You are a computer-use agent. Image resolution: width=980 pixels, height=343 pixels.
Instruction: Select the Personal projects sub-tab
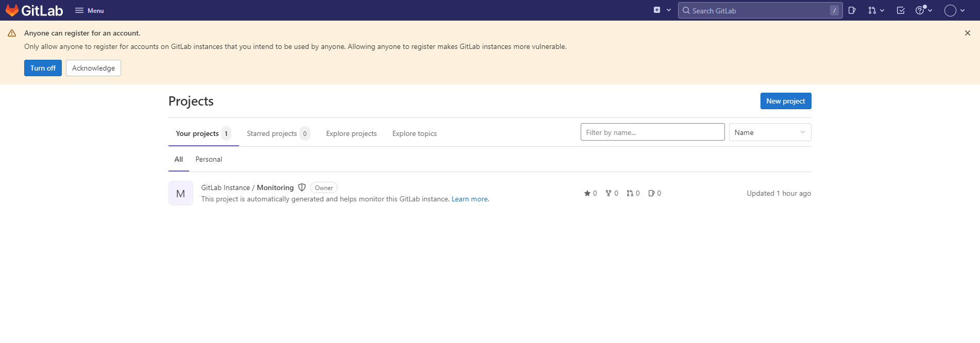[209, 160]
